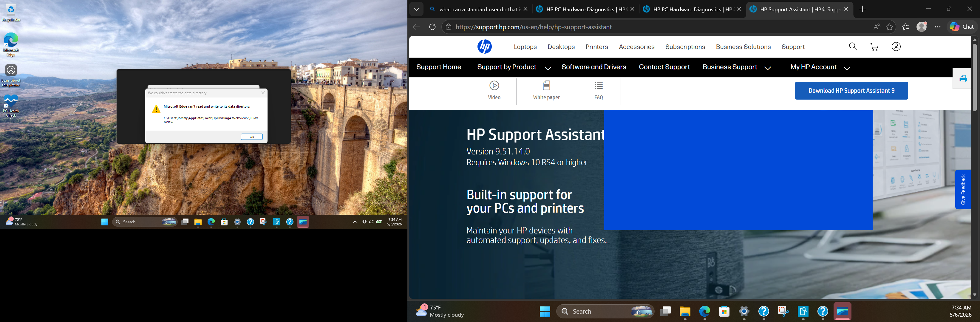Click OK in the data directory error dialog
Screen dimensions: 980x322
click(x=251, y=137)
